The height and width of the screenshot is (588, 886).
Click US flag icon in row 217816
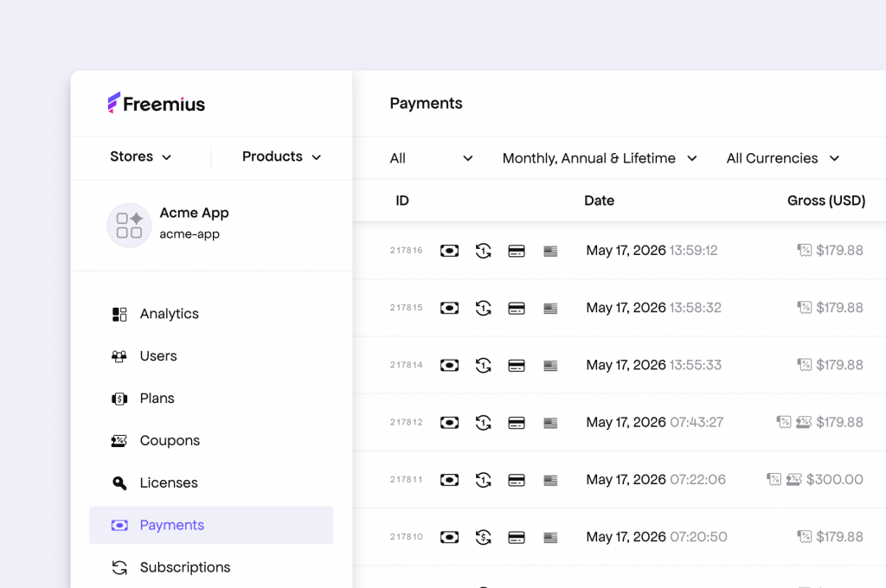click(550, 251)
